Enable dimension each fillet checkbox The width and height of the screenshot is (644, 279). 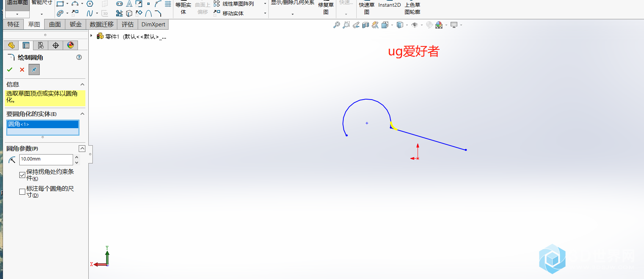pos(22,192)
